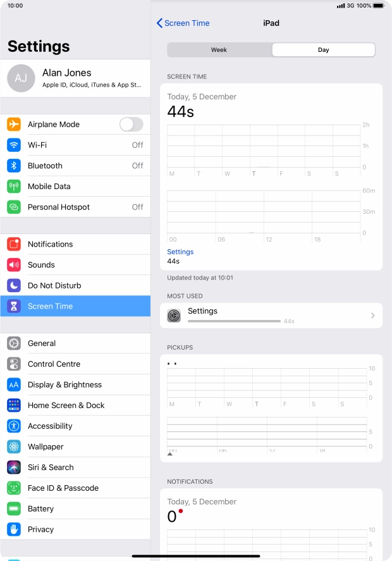The width and height of the screenshot is (392, 561).
Task: Expand Settings app usage chevron
Action: [372, 315]
